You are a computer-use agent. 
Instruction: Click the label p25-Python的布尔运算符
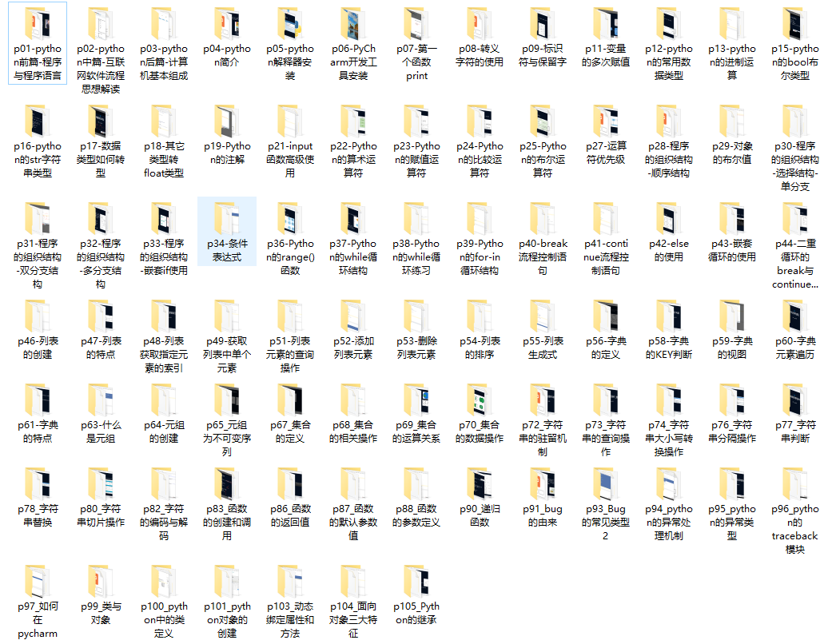543,160
